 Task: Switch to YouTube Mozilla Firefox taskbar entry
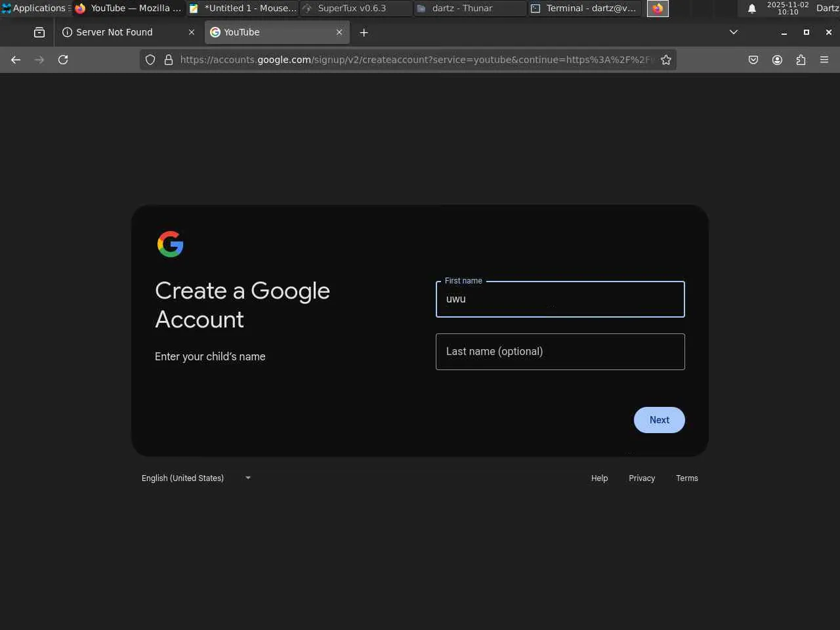point(129,9)
